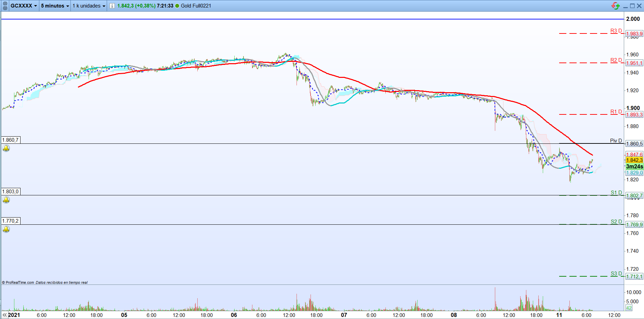
Task: Click the chart link-group chain icon
Action: [x=5, y=6]
